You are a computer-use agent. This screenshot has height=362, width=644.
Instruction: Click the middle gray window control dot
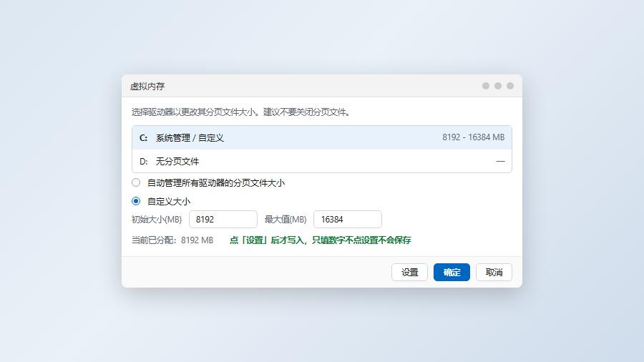point(498,86)
